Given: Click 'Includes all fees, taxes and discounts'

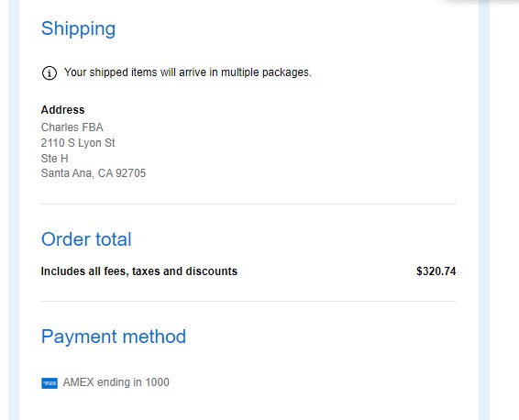Looking at the screenshot, I should pyautogui.click(x=139, y=271).
